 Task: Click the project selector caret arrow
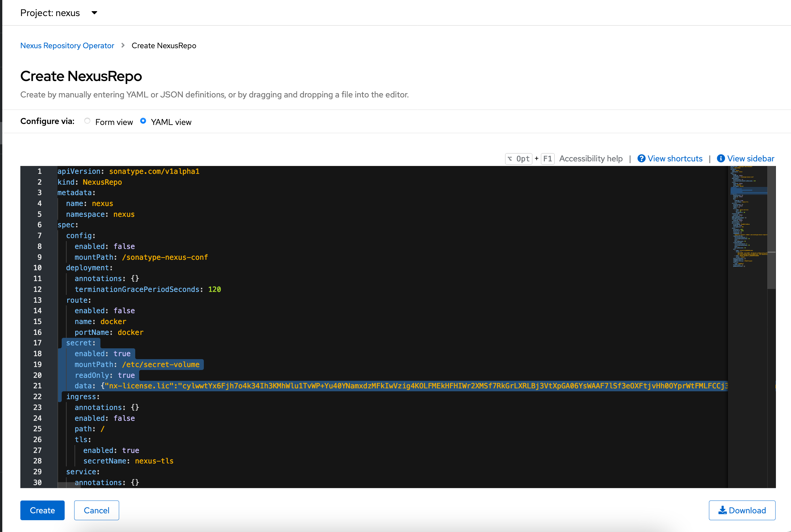tap(95, 13)
